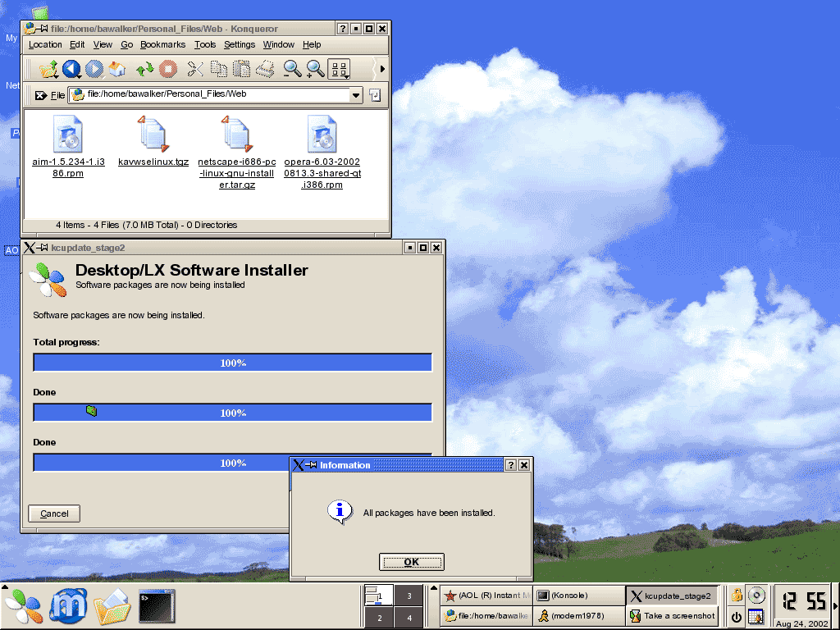Open the Settings menu in Konqueror
Viewport: 840px width, 630px height.
pos(240,44)
